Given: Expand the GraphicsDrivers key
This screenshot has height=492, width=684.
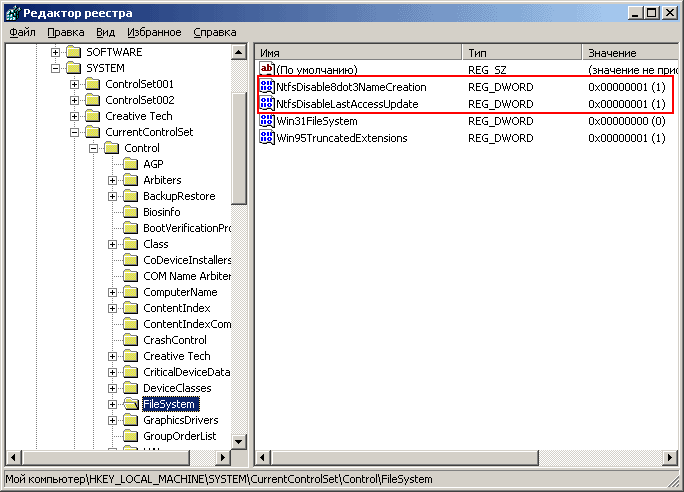Looking at the screenshot, I should pos(113,420).
